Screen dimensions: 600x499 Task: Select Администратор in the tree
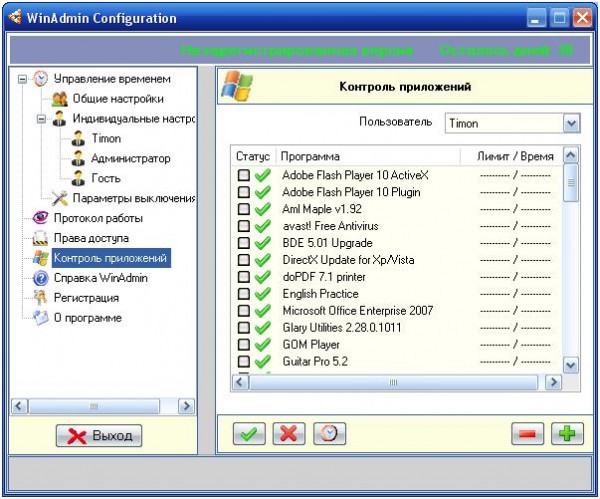(130, 158)
